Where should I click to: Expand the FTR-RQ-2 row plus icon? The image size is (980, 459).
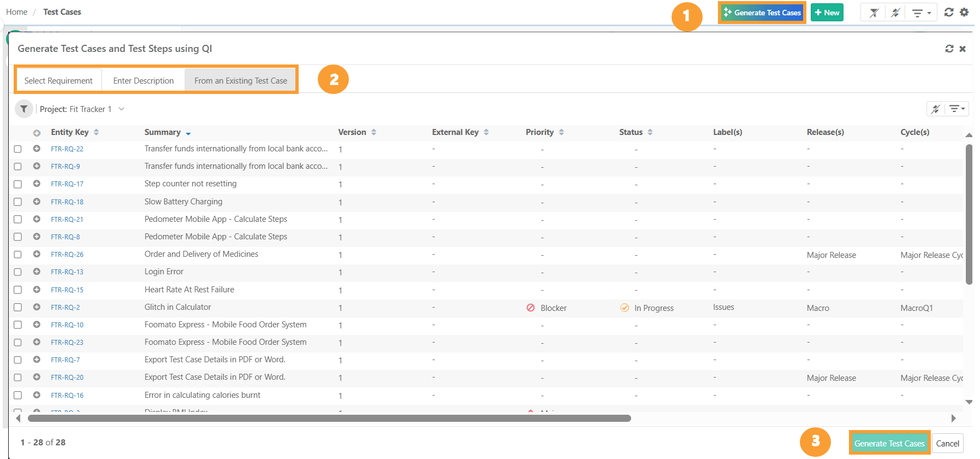click(37, 307)
